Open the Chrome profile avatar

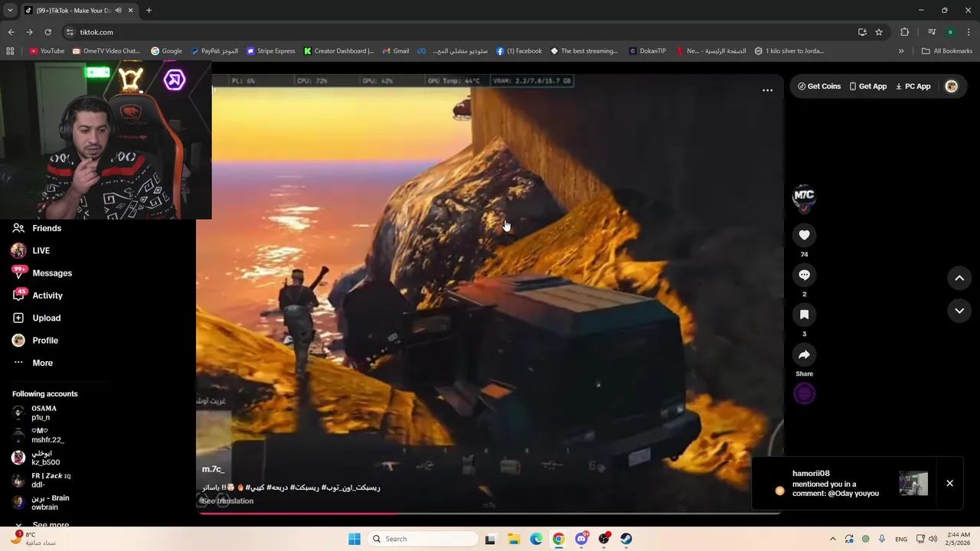point(950,32)
